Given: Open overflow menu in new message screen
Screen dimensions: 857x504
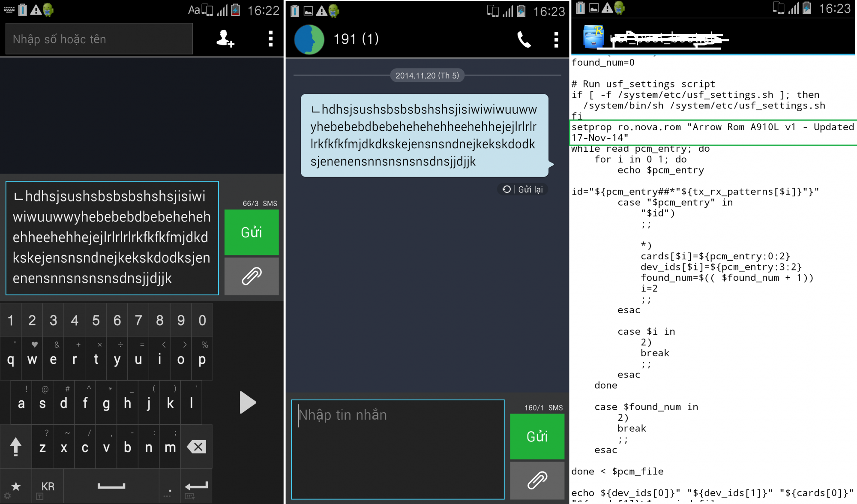Looking at the screenshot, I should 270,39.
